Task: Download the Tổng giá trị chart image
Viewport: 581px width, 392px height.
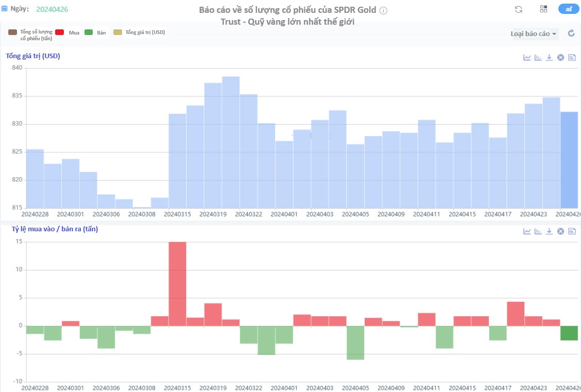Action: tap(550, 57)
